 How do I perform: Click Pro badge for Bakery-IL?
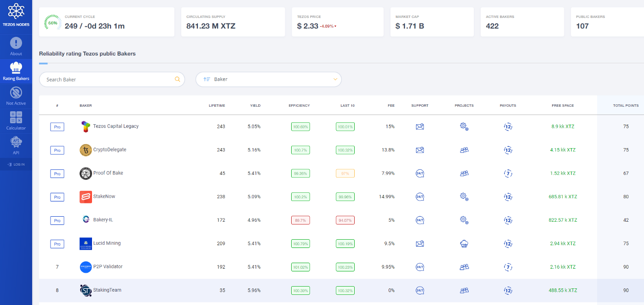click(57, 220)
